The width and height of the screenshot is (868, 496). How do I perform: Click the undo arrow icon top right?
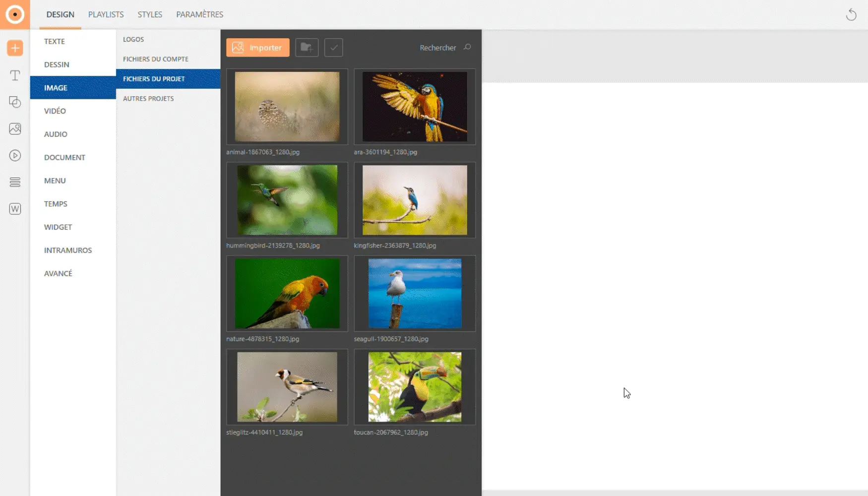click(x=851, y=15)
